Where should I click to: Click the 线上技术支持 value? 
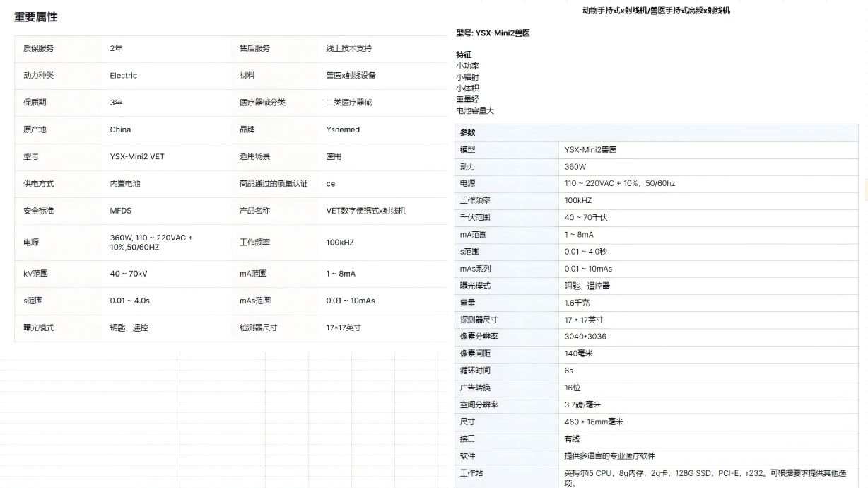pyautogui.click(x=348, y=48)
